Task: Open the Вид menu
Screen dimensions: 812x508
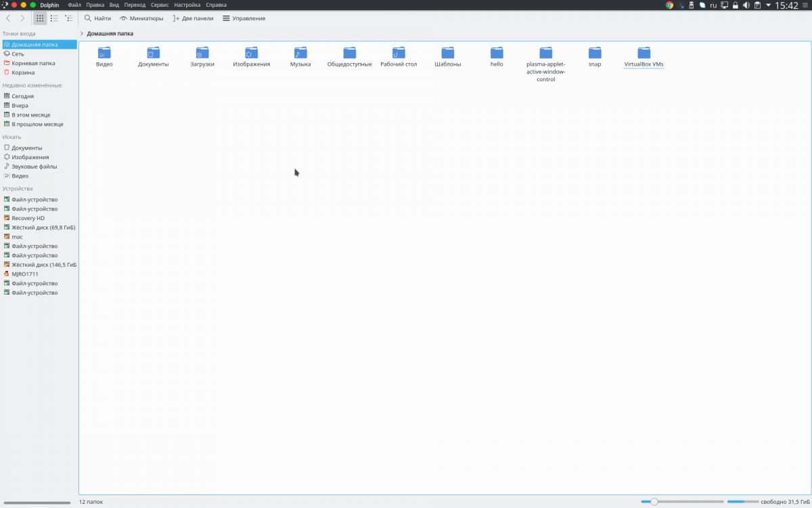Action: pyautogui.click(x=114, y=5)
